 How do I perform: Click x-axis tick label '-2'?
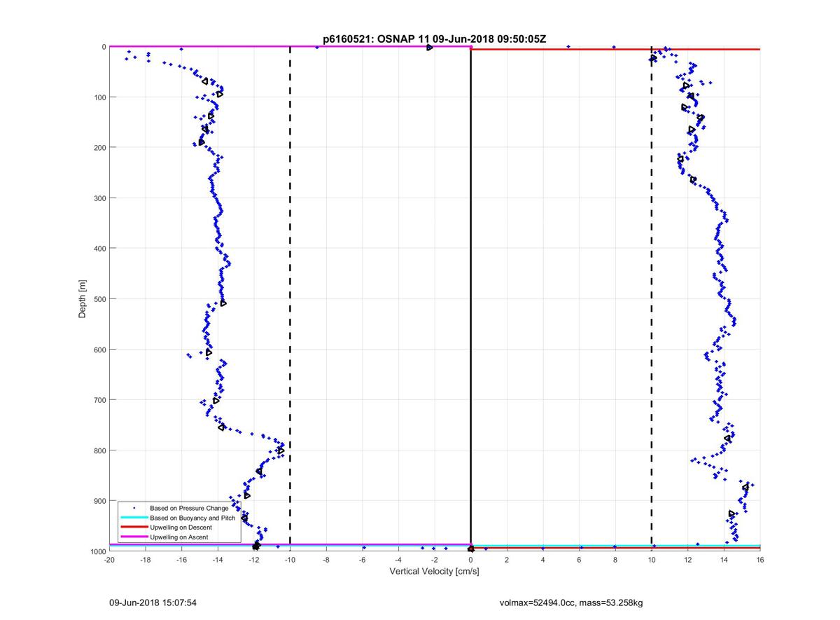click(x=435, y=560)
